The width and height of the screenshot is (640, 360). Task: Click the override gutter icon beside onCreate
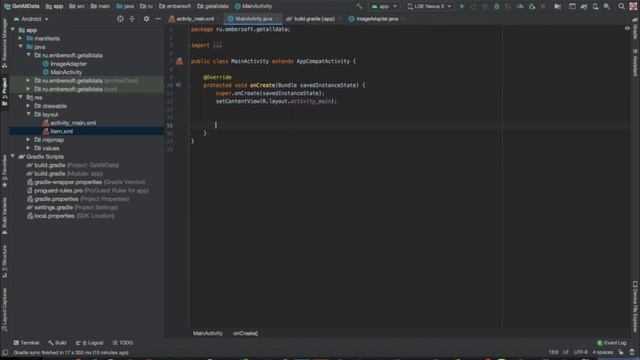[178, 85]
